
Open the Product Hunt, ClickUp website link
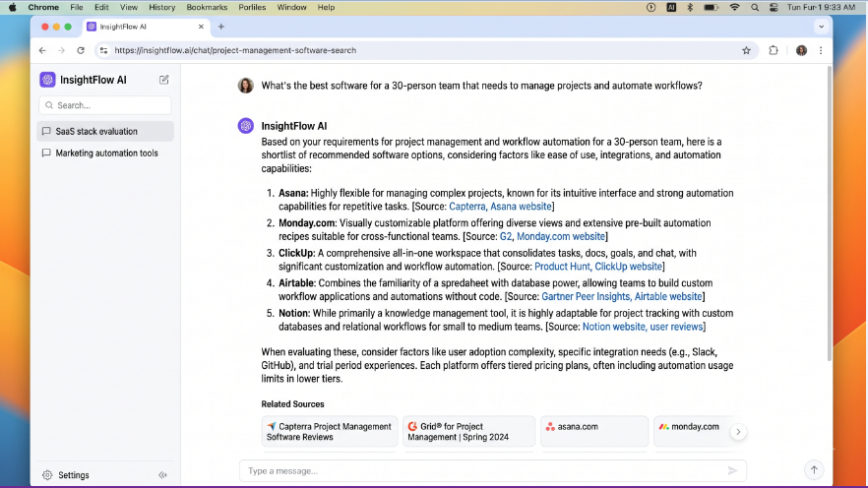click(598, 267)
